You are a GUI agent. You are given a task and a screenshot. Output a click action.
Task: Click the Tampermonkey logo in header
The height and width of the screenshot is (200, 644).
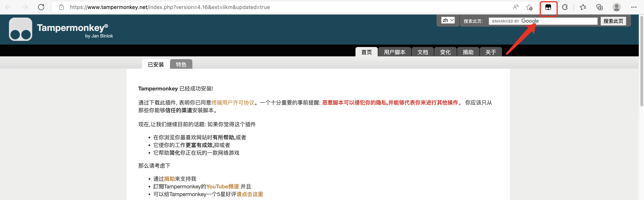click(21, 29)
